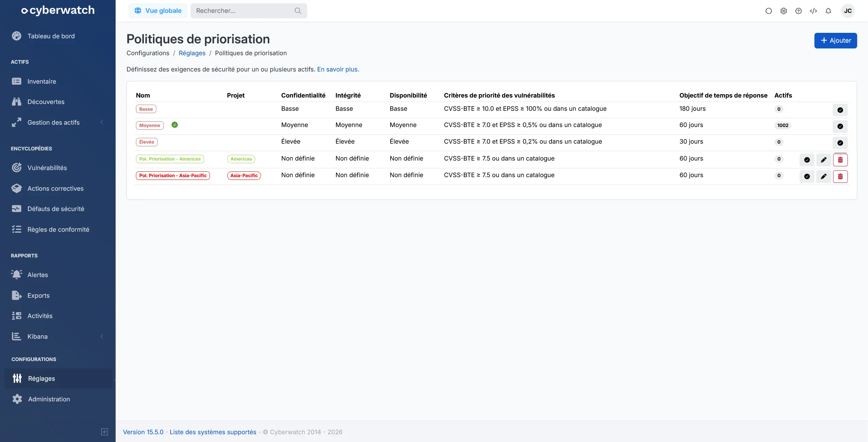Expand the Gestion des actifs submenu
868x442 pixels.
coord(102,122)
